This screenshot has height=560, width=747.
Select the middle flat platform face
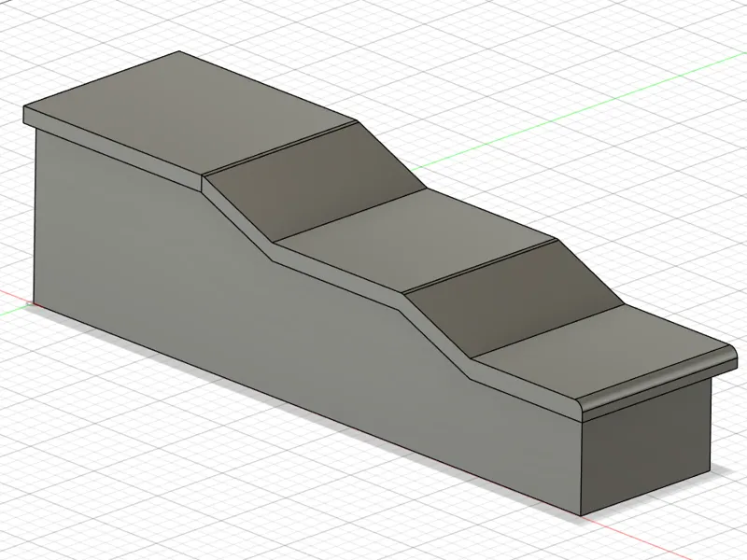point(416,241)
